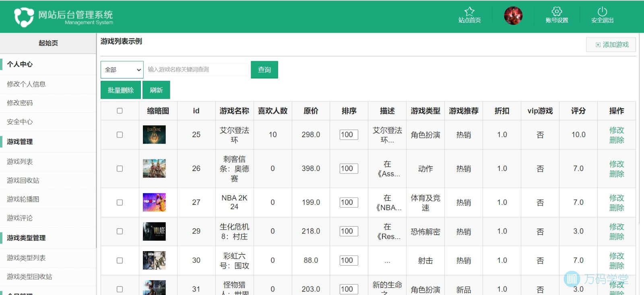Image resolution: width=644 pixels, height=295 pixels.
Task: Open 修改个人信息 menu item
Action: 48,84
